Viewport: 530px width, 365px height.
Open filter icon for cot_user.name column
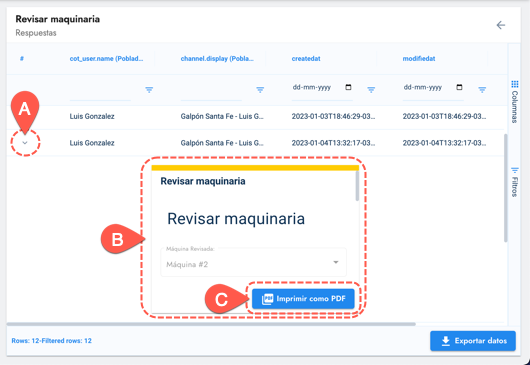pos(149,90)
